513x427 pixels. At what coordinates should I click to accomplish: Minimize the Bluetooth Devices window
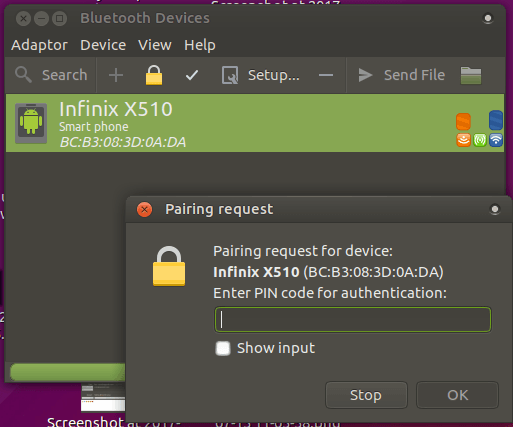pyautogui.click(x=41, y=18)
